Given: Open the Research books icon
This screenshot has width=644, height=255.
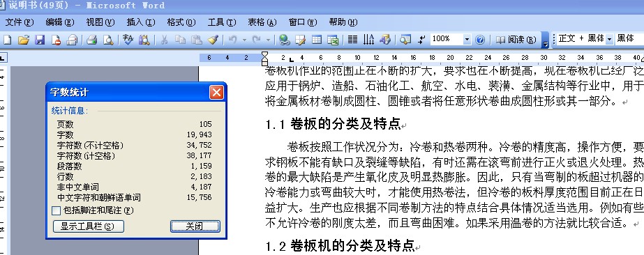Looking at the screenshot, I should point(144,40).
